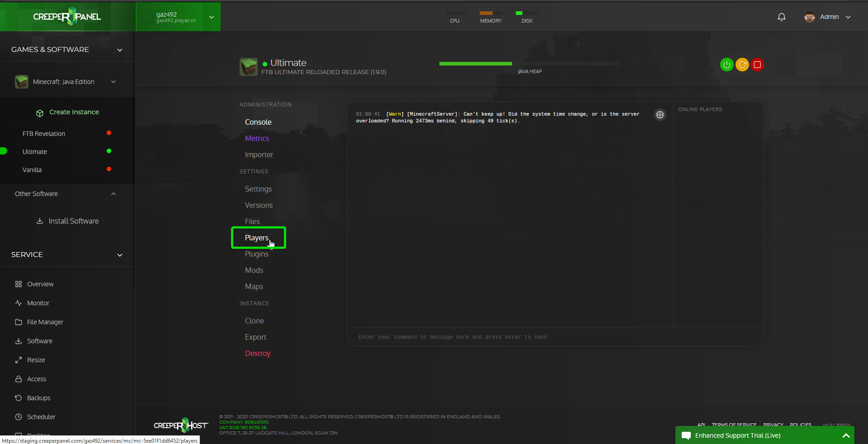The height and width of the screenshot is (444, 868).
Task: Click the Admin avatar icon
Action: point(809,17)
